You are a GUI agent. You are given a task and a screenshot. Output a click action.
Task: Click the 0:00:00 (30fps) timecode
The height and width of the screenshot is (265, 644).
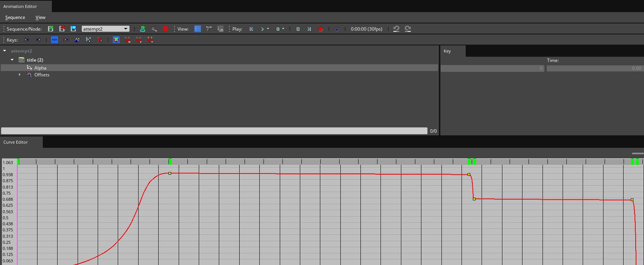[366, 29]
